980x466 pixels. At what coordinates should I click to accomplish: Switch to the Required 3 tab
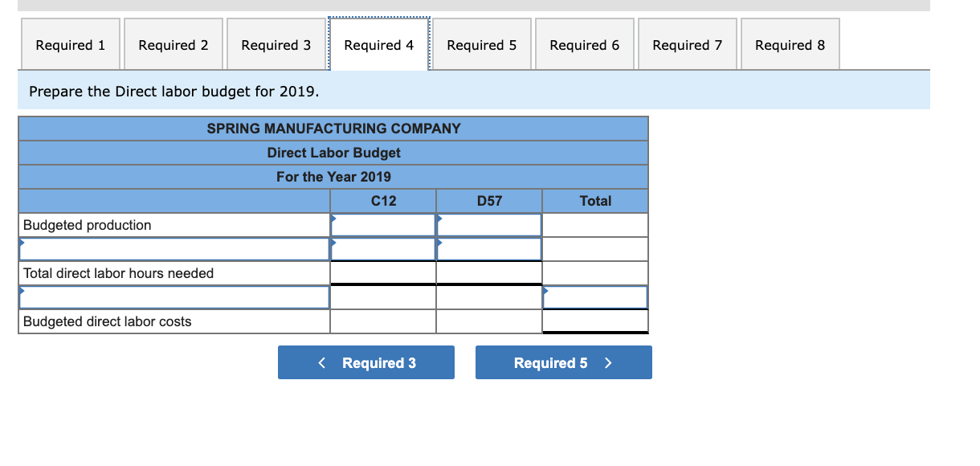(x=276, y=44)
